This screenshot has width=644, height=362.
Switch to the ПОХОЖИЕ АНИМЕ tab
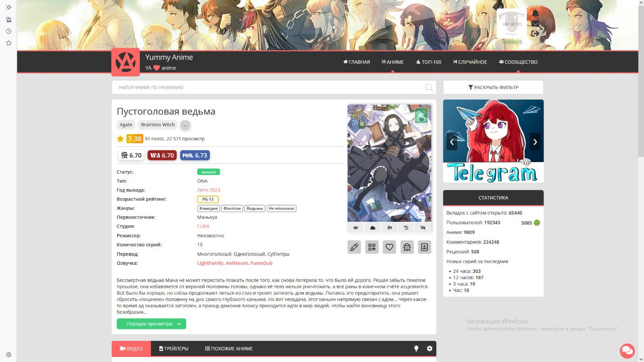click(x=229, y=348)
